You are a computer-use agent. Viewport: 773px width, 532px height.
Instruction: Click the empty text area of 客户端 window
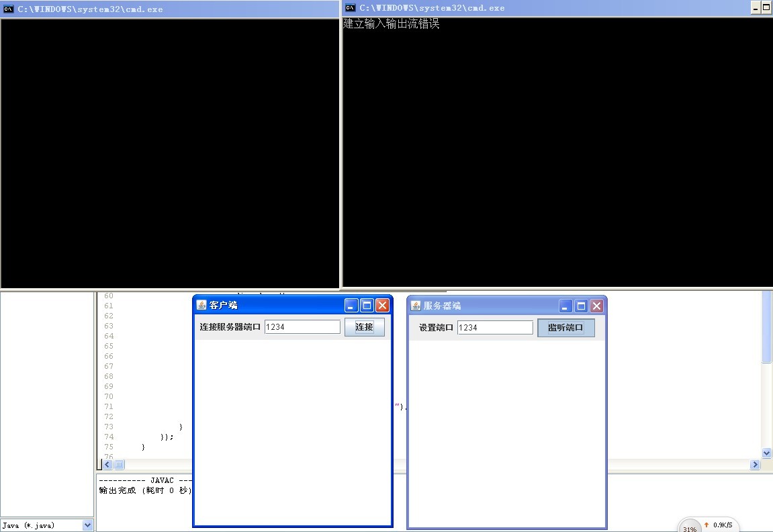(293, 432)
